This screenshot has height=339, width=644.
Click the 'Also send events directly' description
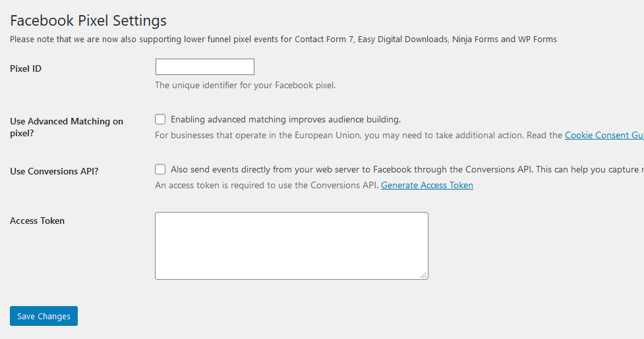(407, 170)
